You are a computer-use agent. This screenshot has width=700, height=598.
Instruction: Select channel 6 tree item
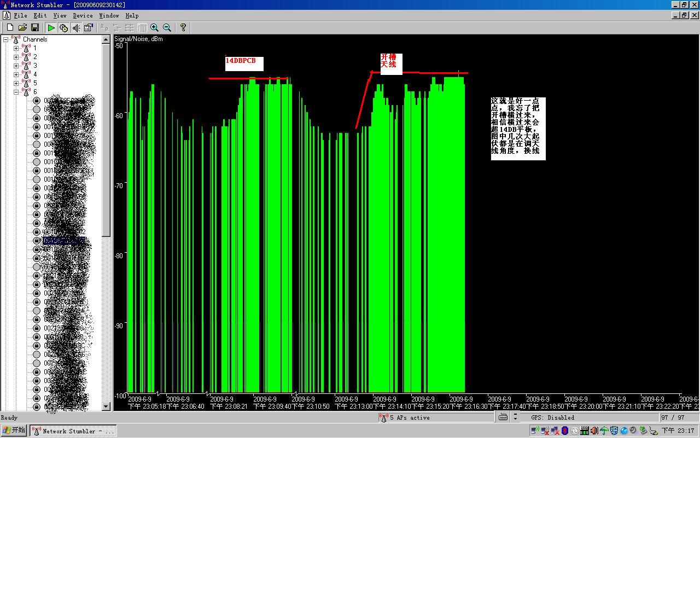coord(35,92)
